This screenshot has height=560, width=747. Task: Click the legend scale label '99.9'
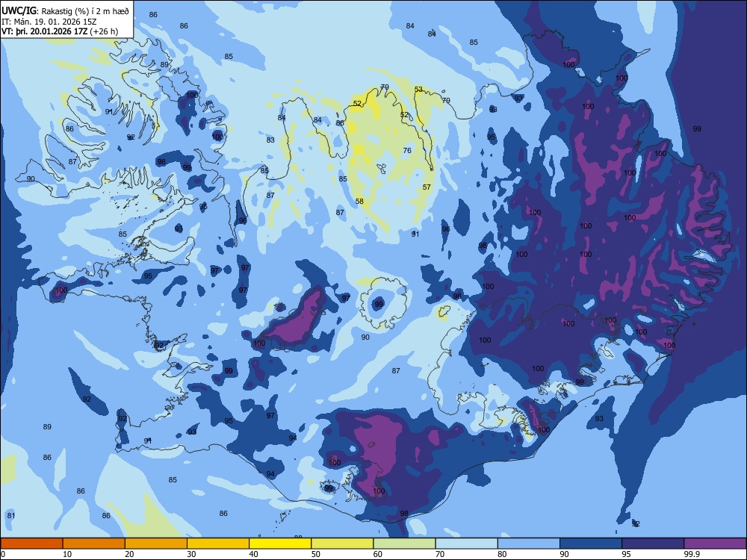(x=692, y=554)
